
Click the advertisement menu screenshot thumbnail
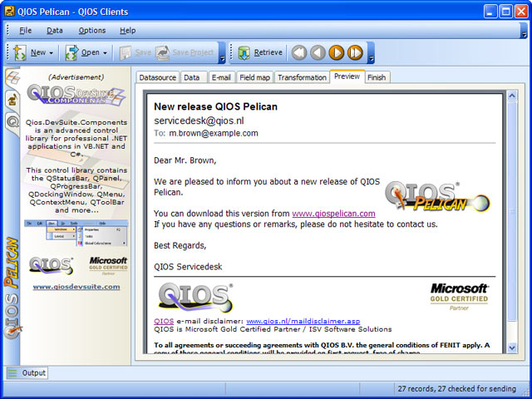76,233
